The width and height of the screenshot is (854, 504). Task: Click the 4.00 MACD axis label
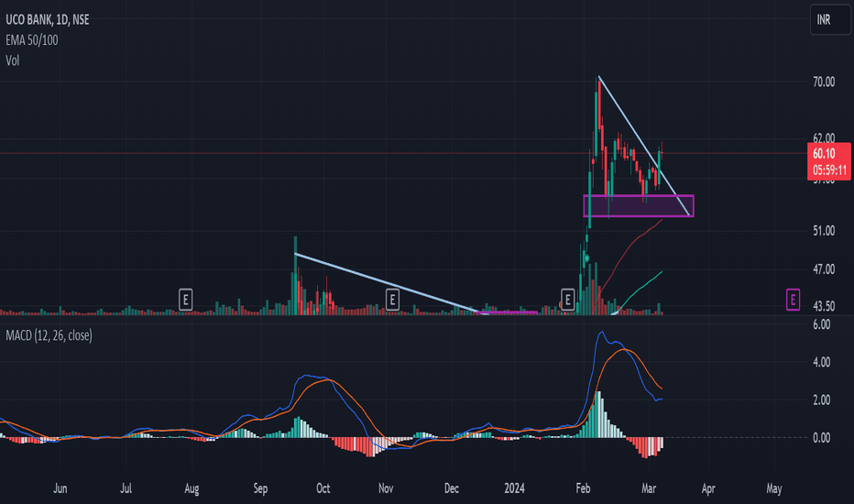click(x=821, y=362)
